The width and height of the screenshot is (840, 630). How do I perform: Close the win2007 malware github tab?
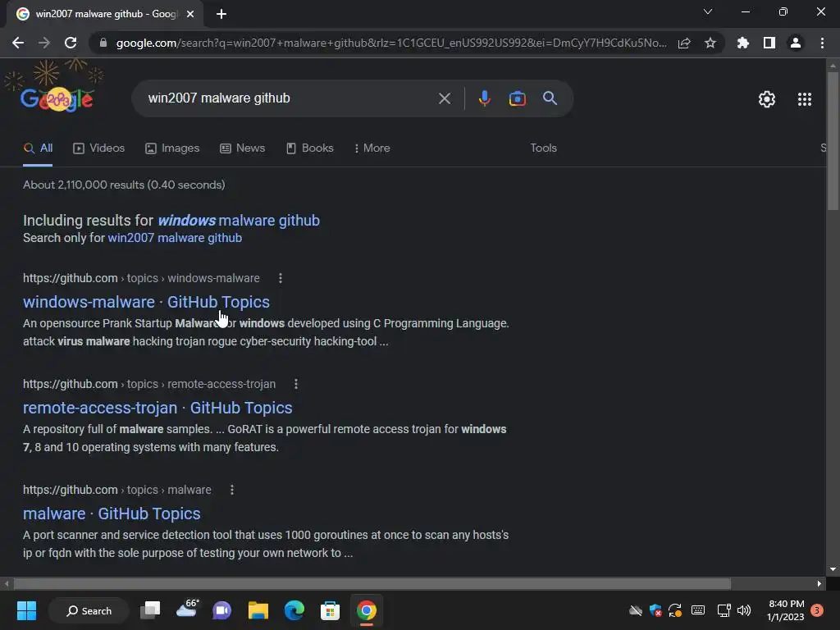pyautogui.click(x=190, y=14)
